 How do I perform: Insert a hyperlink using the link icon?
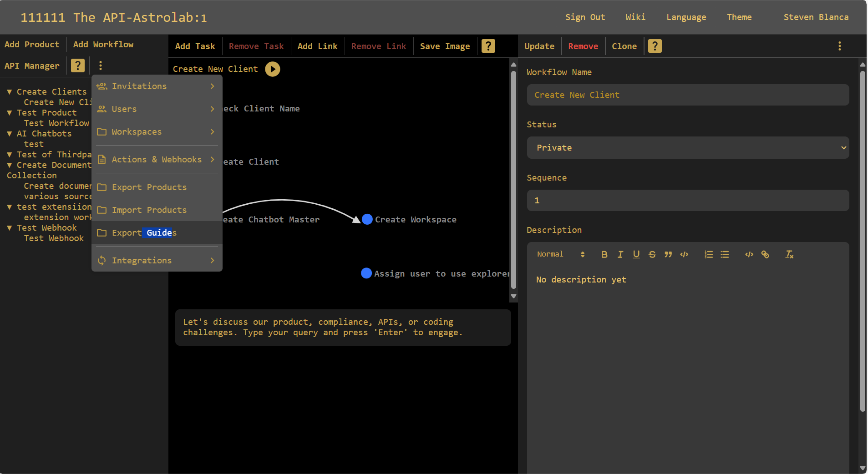(765, 254)
